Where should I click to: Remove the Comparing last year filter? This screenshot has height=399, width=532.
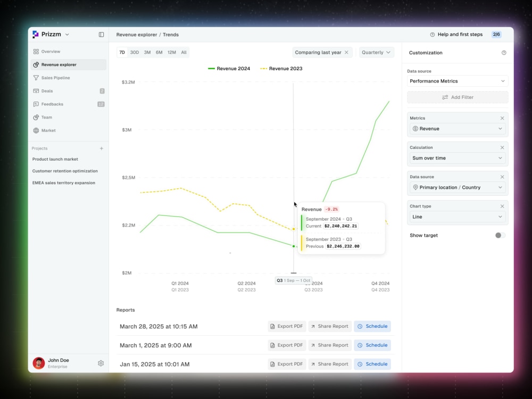click(x=346, y=52)
